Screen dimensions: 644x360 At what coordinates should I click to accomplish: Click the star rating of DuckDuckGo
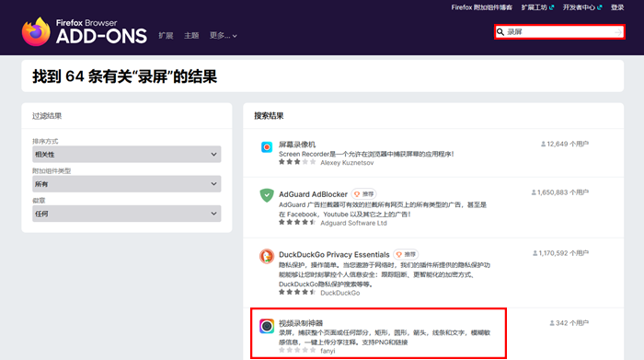click(297, 292)
